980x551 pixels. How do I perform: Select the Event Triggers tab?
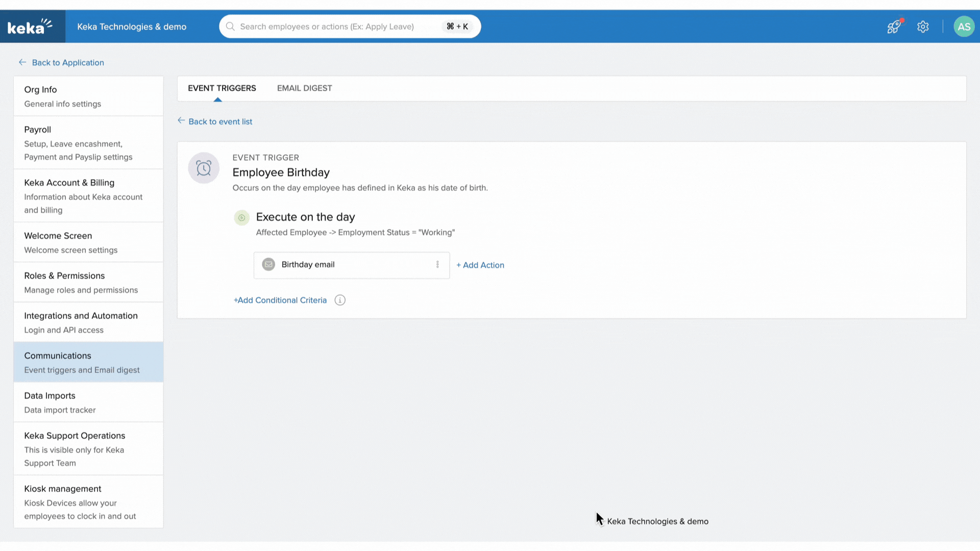point(222,88)
